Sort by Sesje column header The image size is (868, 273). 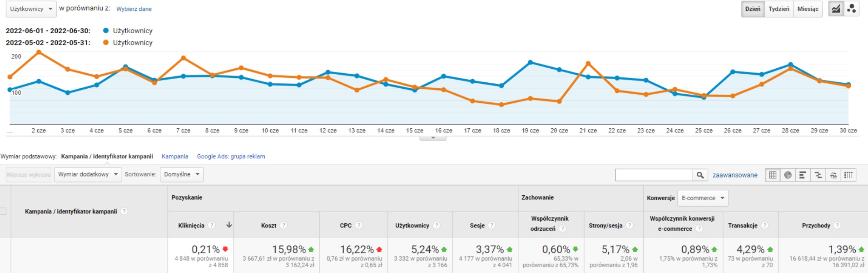[x=477, y=225]
